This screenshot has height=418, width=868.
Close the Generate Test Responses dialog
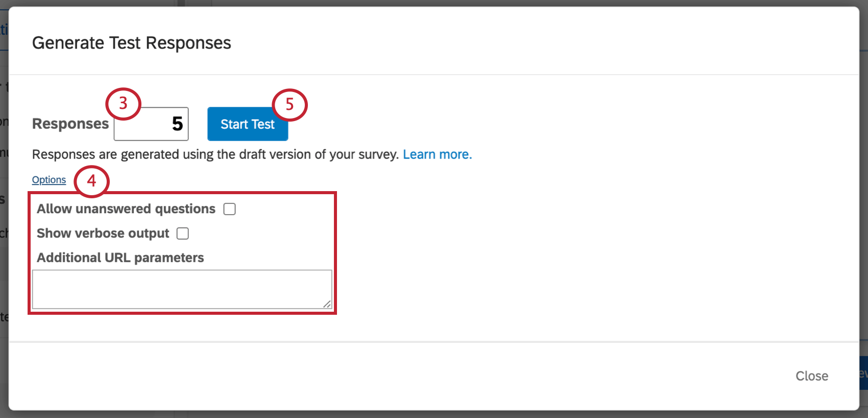(812, 376)
